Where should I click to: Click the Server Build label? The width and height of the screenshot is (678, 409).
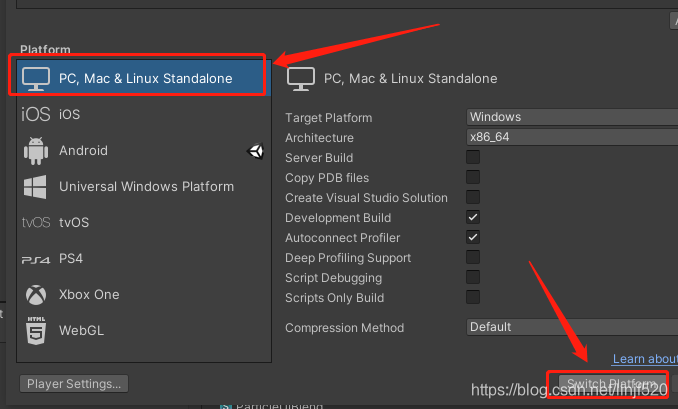pos(319,158)
